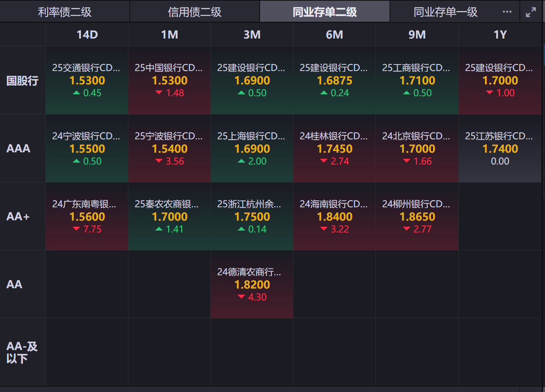545x392 pixels.
Task: Open the 同业存单一级 tab
Action: click(x=446, y=12)
